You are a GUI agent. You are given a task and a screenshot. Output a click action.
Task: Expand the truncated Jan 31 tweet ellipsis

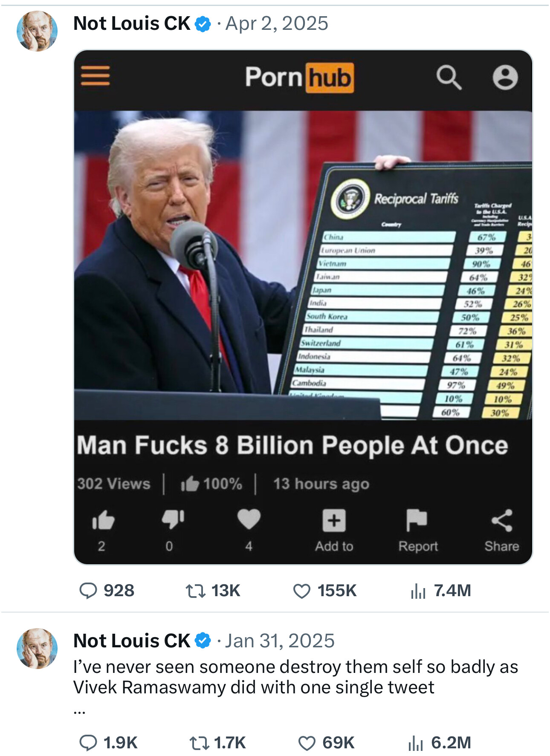[80, 711]
